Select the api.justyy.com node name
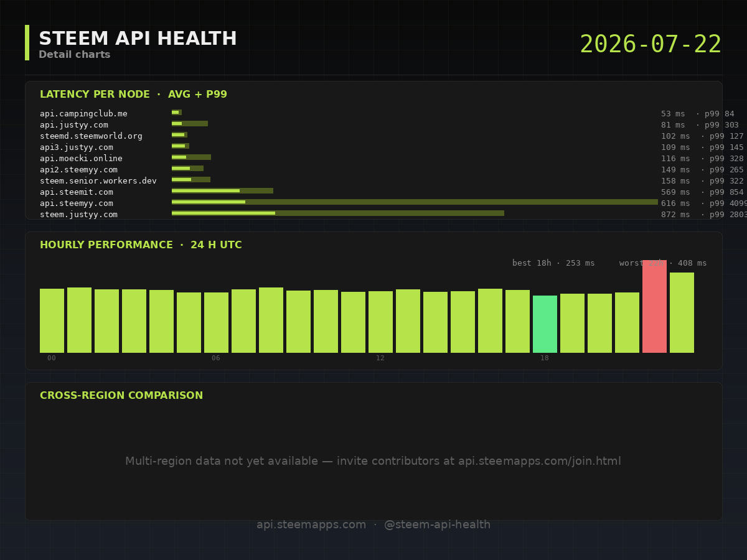Screen dimensions: 747x560 pyautogui.click(x=74, y=125)
